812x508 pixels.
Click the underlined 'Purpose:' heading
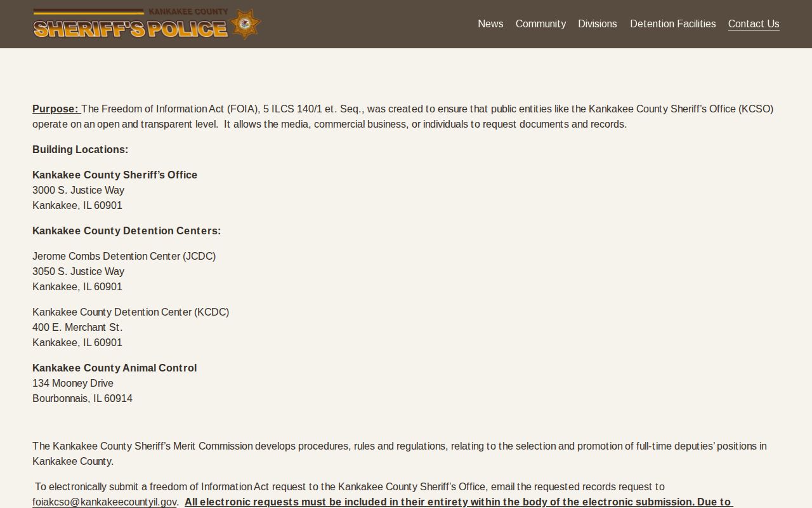[x=56, y=109]
